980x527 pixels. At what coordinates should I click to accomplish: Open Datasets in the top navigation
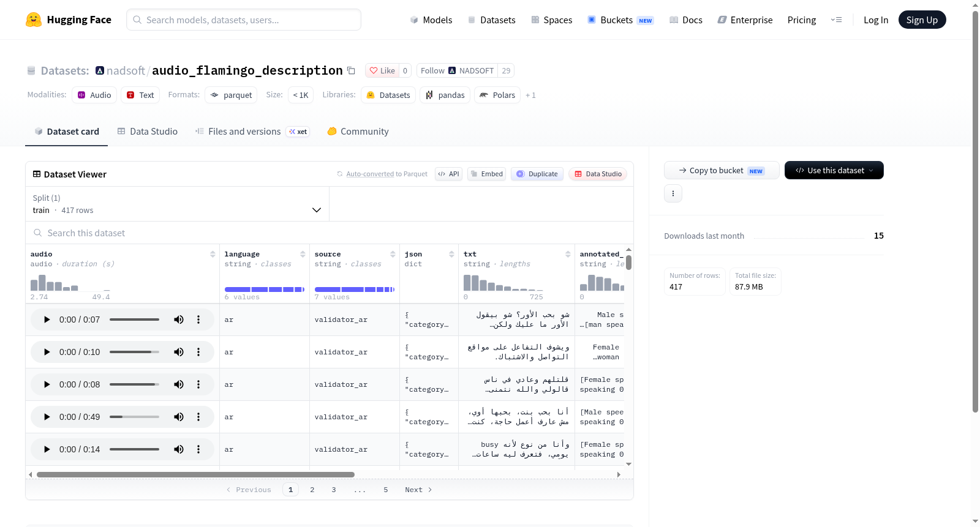tap(491, 20)
